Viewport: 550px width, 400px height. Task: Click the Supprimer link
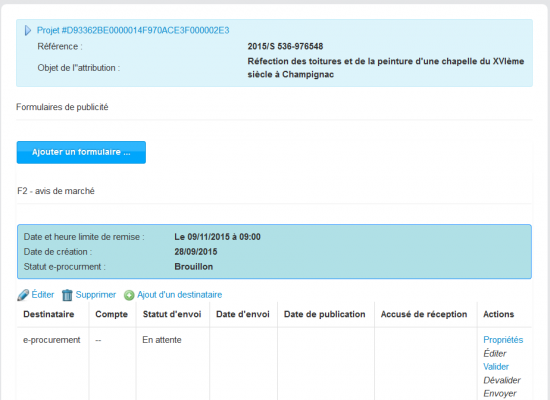[96, 295]
